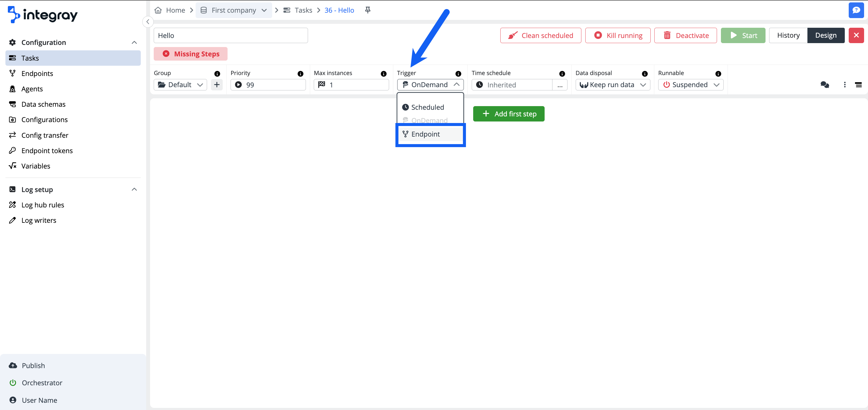Edit the task name field showing Hello

231,35
